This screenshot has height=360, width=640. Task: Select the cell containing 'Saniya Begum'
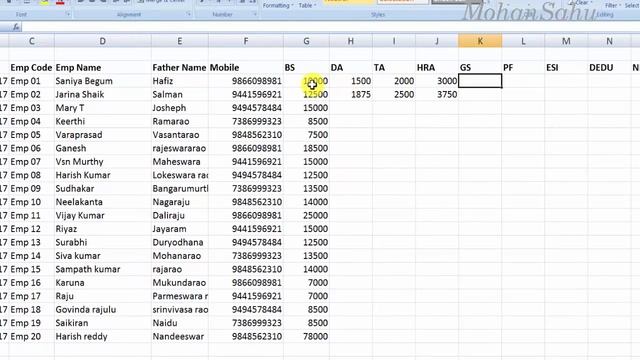102,81
